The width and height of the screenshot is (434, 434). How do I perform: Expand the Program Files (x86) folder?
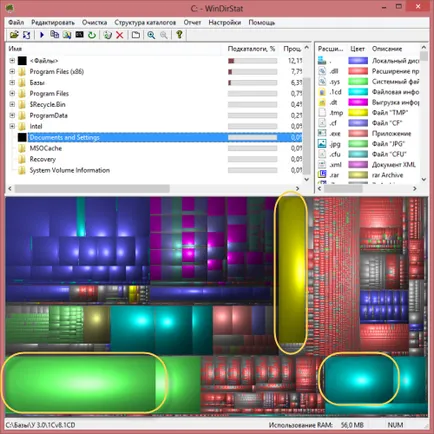click(12, 72)
